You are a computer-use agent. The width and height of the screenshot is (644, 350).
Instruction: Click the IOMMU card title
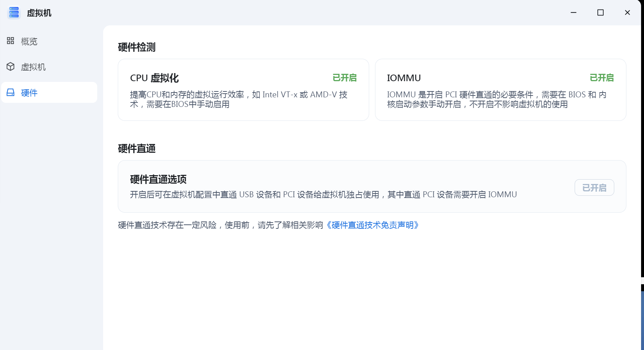pos(404,78)
